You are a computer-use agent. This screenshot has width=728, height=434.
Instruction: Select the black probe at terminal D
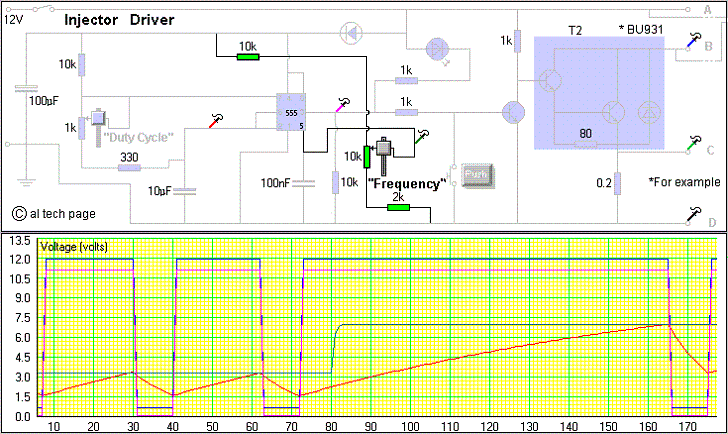[x=693, y=214]
